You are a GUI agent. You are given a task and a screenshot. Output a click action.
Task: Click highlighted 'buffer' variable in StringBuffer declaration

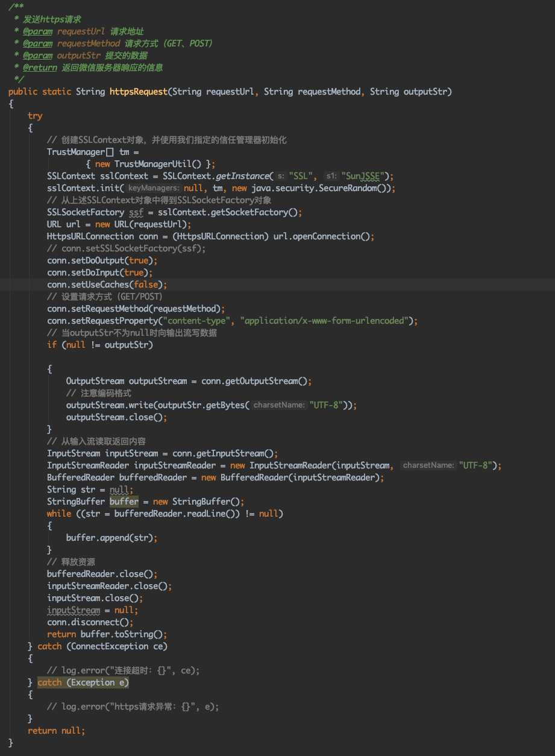click(124, 502)
